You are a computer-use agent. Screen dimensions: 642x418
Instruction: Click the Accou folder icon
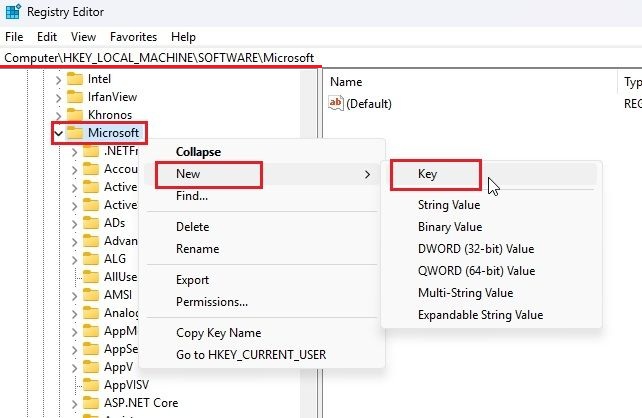click(91, 169)
